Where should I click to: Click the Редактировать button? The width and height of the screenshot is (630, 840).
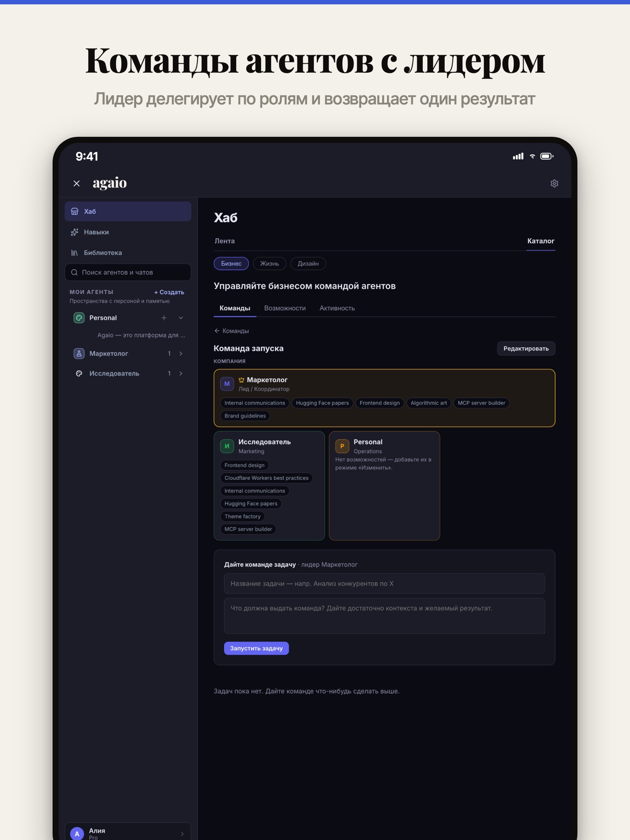526,349
